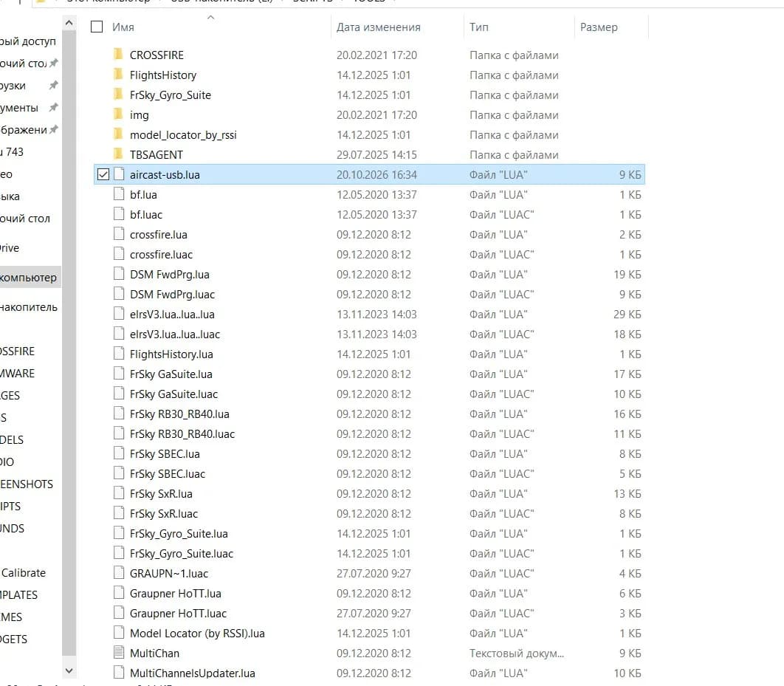Click the model_locator_by_rssi folder icon

coord(119,134)
